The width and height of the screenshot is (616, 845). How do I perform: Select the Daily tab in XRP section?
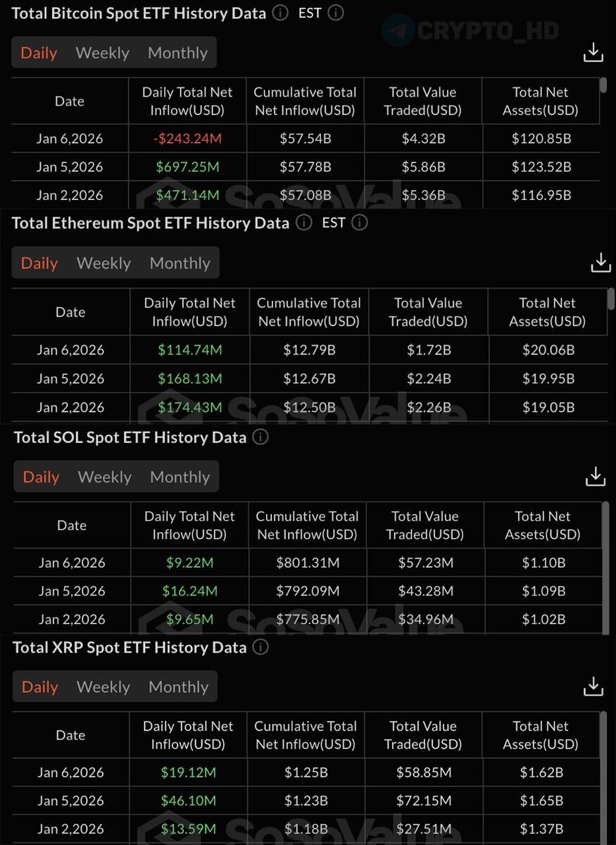point(39,687)
